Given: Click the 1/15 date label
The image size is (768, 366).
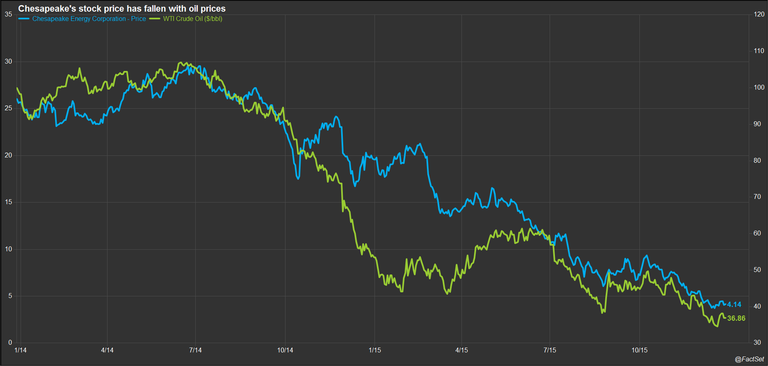Looking at the screenshot, I should pyautogui.click(x=375, y=351).
